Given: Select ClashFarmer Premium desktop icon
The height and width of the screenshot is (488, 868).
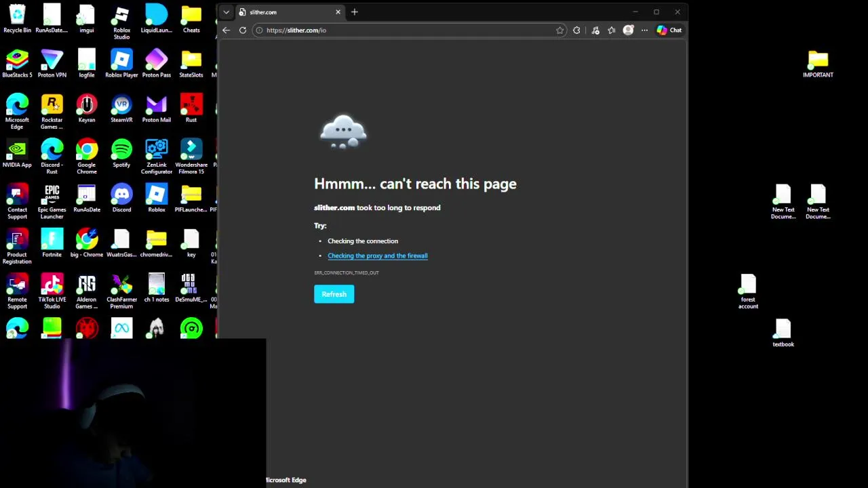Looking at the screenshot, I should tap(121, 291).
